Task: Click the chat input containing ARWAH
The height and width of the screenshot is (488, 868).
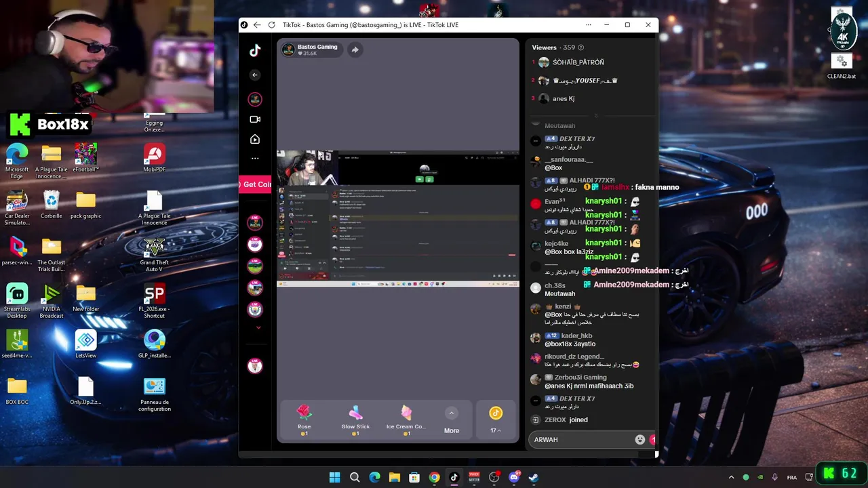Action: pyautogui.click(x=583, y=439)
